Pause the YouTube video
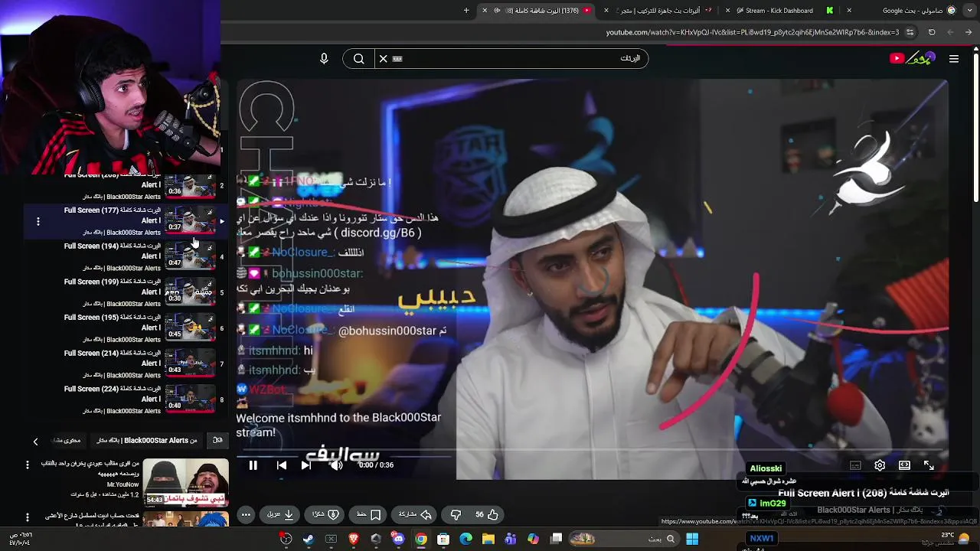The height and width of the screenshot is (551, 980). coord(253,465)
